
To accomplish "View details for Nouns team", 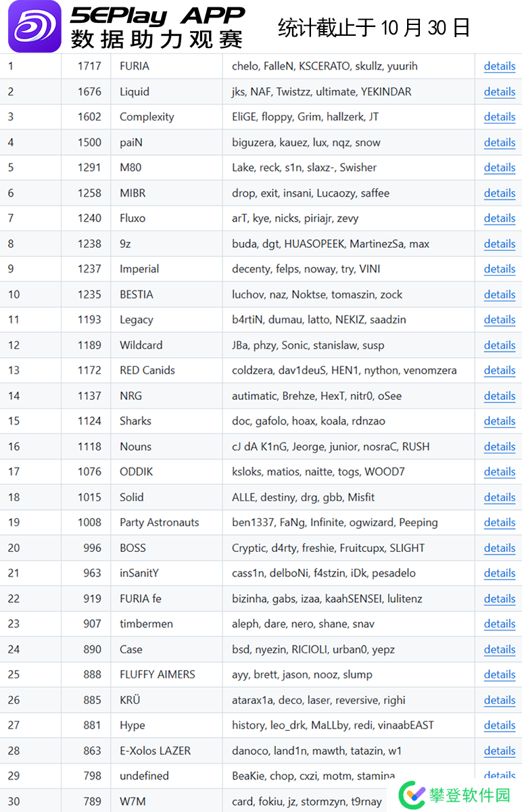I will click(x=499, y=447).
